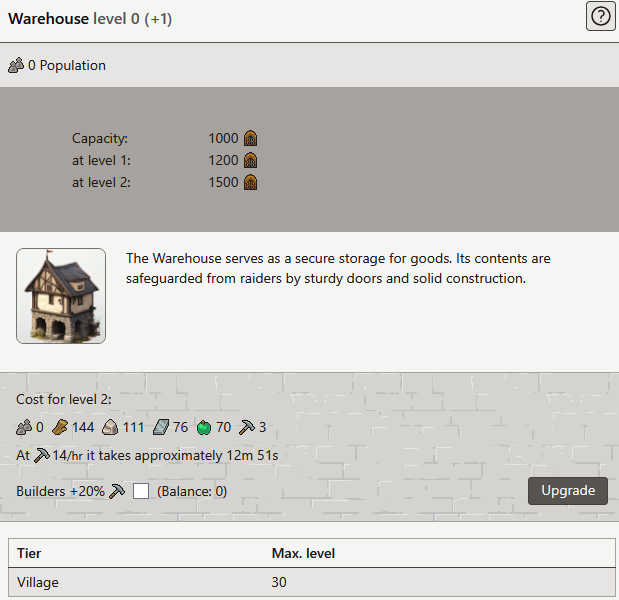Click the wood cost icon beside 144
The width and height of the screenshot is (619, 600).
coord(60,428)
